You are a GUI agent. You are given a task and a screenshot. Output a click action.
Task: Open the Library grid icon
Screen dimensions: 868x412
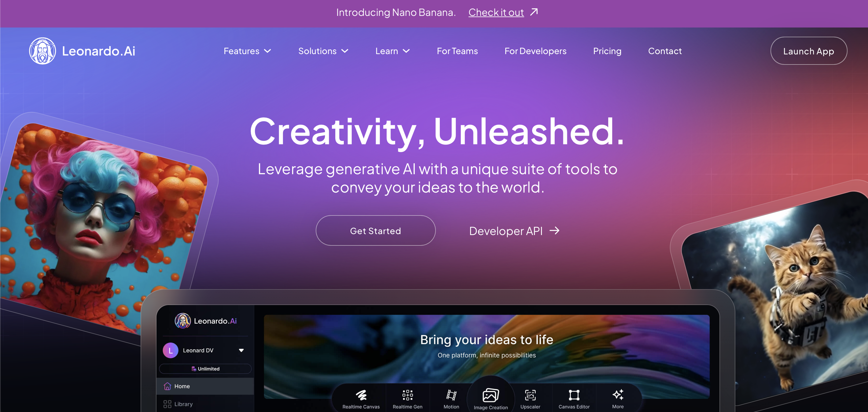tap(167, 404)
